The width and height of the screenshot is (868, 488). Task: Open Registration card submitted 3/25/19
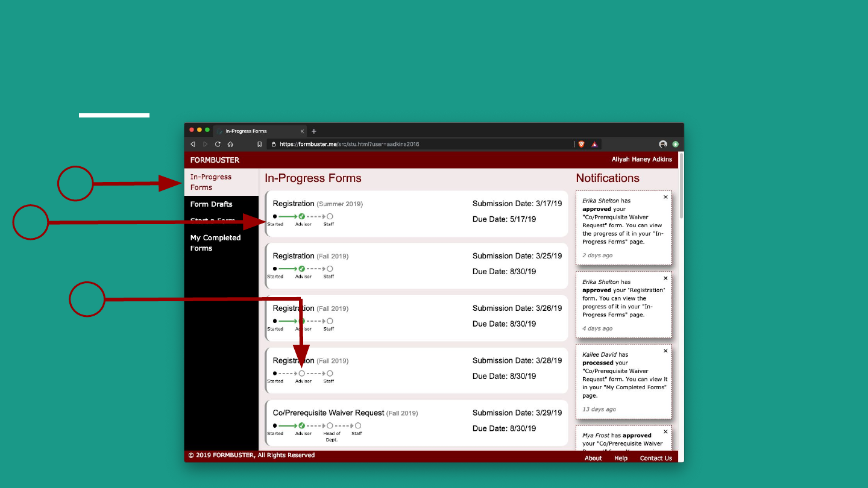(417, 266)
